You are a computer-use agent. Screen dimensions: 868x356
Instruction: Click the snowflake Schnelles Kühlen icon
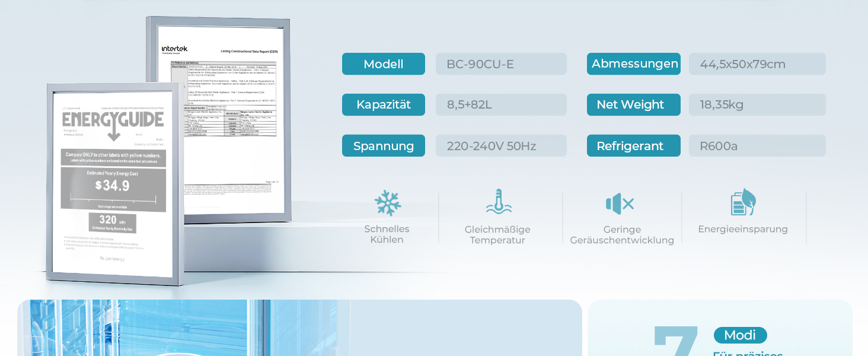(x=388, y=204)
